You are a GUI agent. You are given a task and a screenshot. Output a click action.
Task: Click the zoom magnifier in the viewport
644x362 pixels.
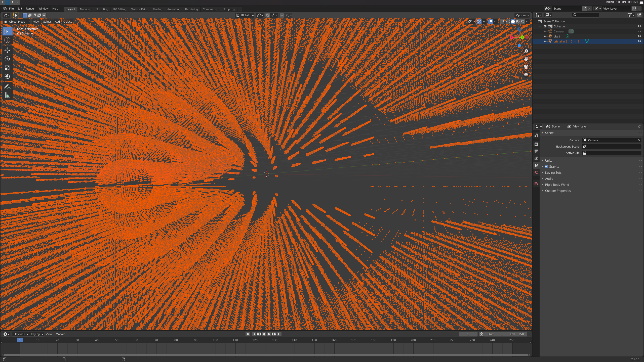point(526,51)
